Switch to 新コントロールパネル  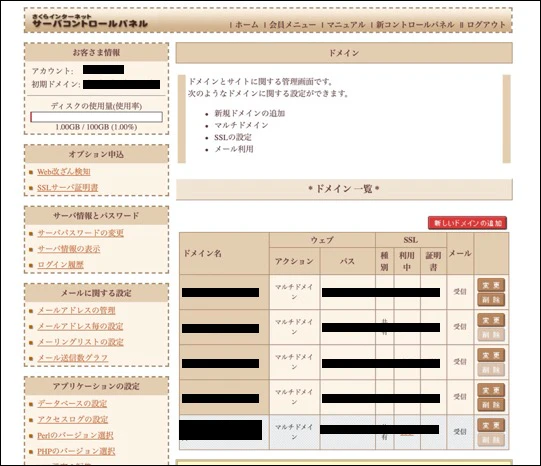415,25
